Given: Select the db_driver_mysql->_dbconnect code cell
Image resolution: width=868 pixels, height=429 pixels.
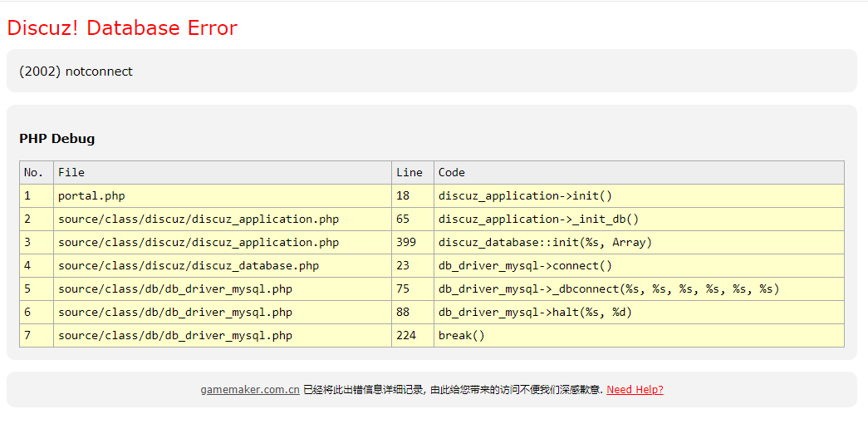Looking at the screenshot, I should click(x=609, y=289).
